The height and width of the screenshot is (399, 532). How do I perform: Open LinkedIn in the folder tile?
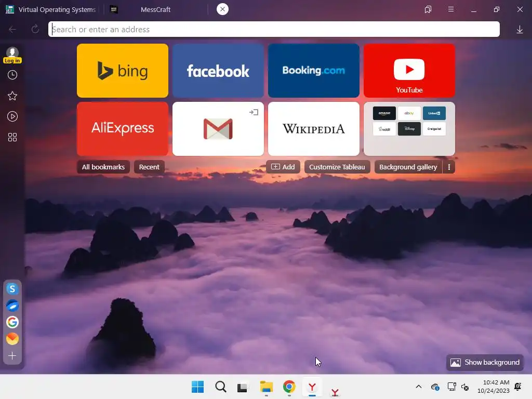pyautogui.click(x=434, y=113)
